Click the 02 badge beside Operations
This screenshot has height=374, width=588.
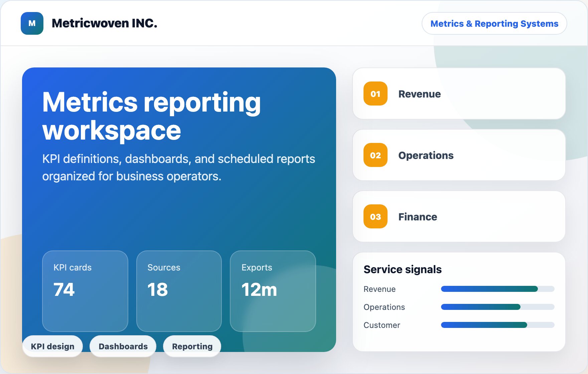pos(376,155)
